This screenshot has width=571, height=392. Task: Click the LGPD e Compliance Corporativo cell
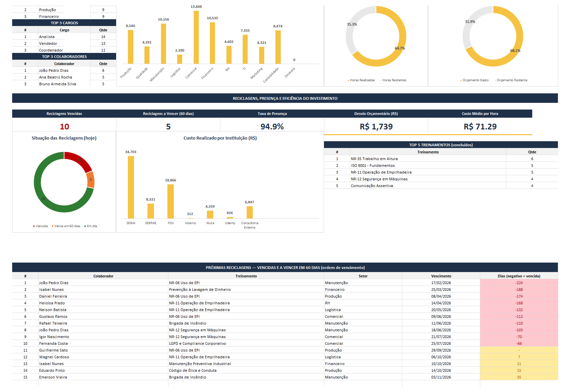tap(246, 343)
